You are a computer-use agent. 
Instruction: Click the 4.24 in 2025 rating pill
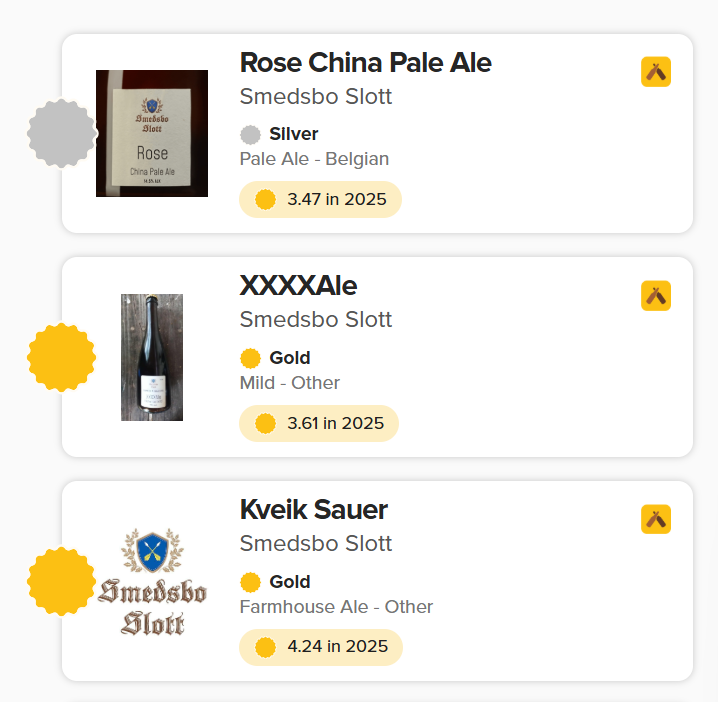(321, 647)
